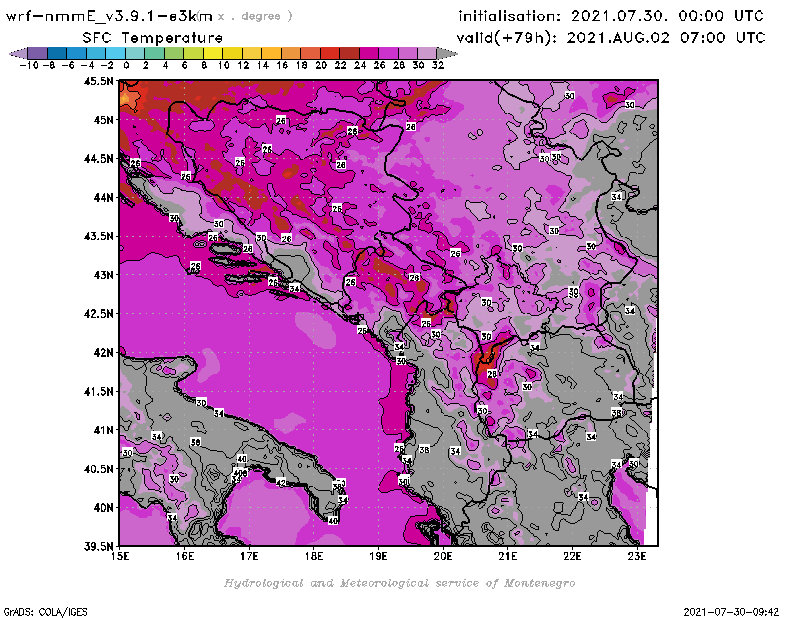Click the '41.5N' latitude label
Screen dimensions: 800x618
pyautogui.click(x=98, y=391)
